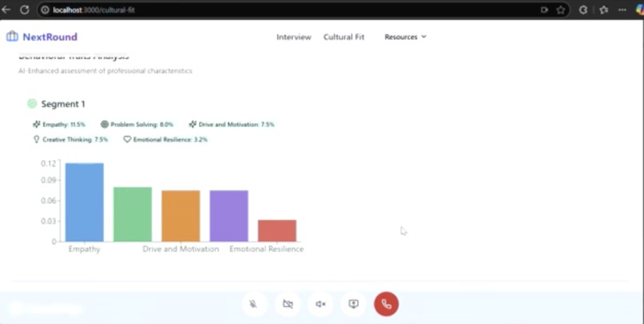Click the site info icon in address bar

(46, 10)
